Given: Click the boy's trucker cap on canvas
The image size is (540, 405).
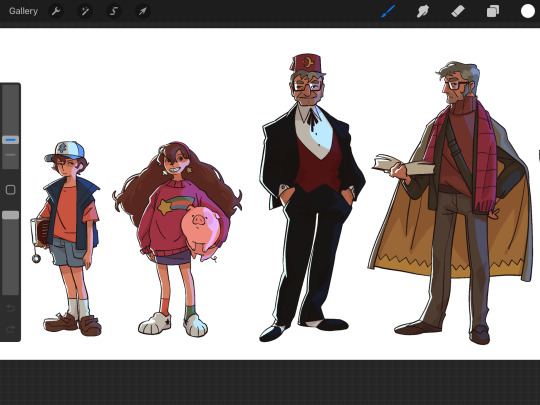Looking at the screenshot, I should point(65,151).
